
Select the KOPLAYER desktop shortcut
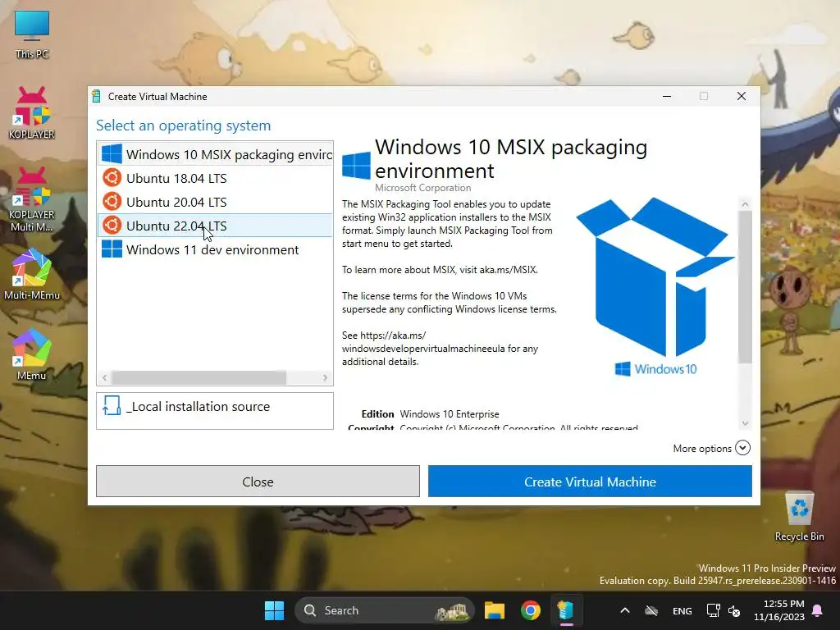[32, 113]
